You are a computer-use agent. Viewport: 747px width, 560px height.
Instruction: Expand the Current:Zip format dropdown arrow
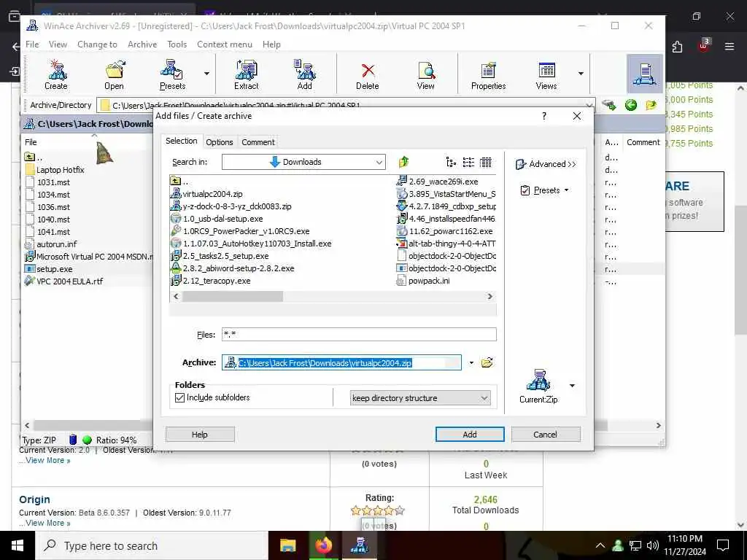click(572, 386)
